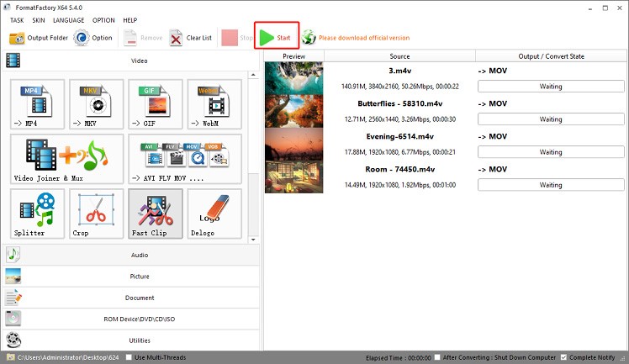Click the Elapsed Time : 00:00:00 status text
The height and width of the screenshot is (364, 629).
tap(399, 357)
